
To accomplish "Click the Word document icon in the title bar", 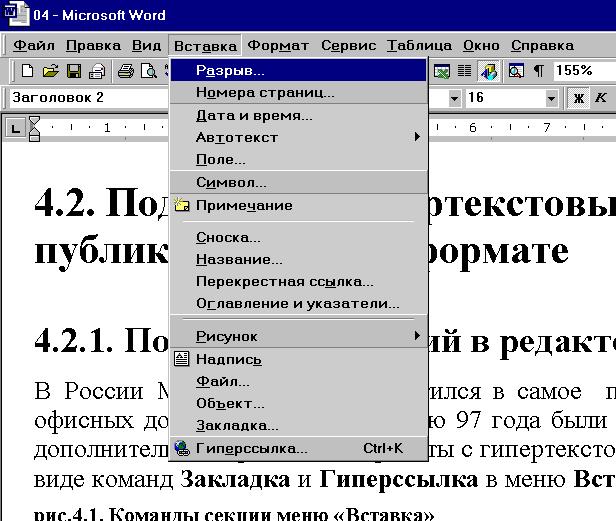I will [15, 13].
